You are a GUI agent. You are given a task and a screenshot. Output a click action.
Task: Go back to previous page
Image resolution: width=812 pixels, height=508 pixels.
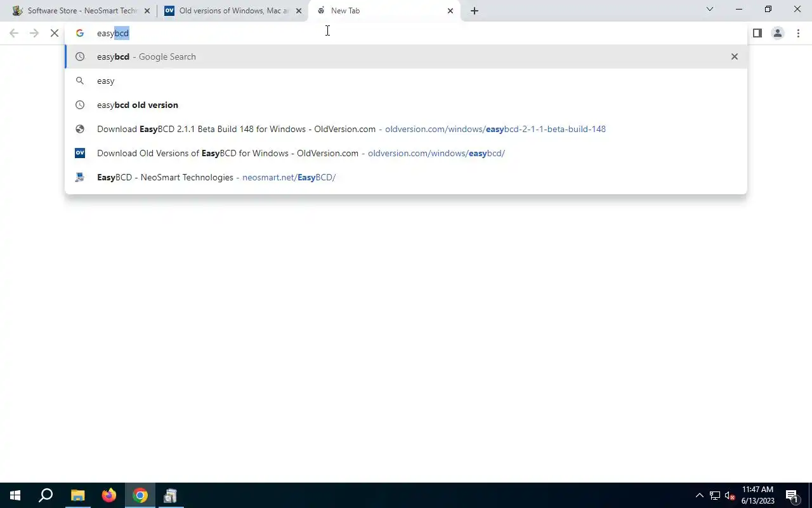coord(14,33)
